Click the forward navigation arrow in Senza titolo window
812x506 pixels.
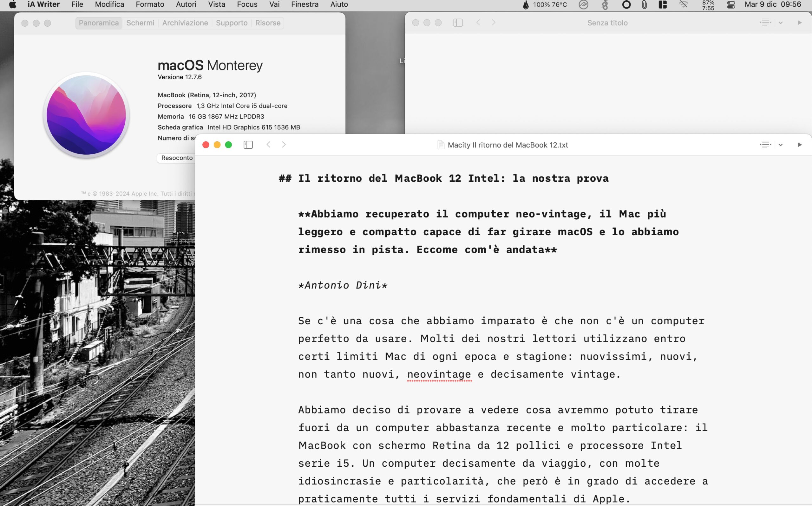click(494, 23)
